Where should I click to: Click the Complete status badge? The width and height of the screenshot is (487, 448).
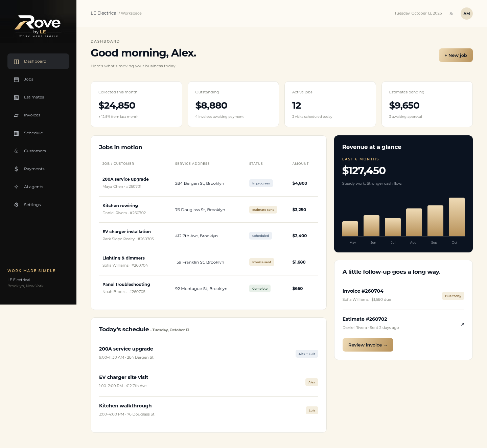pos(260,289)
